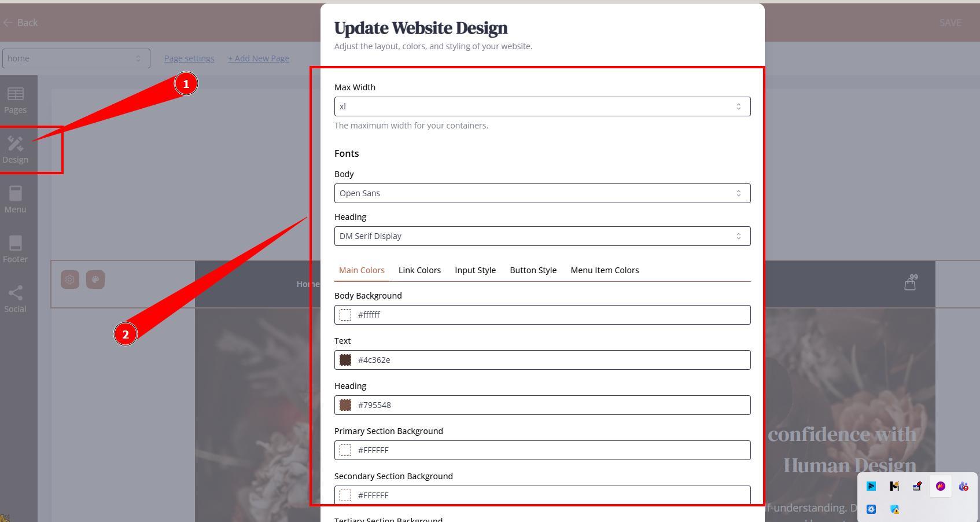
Task: Open the Heading font dropdown
Action: coord(542,236)
